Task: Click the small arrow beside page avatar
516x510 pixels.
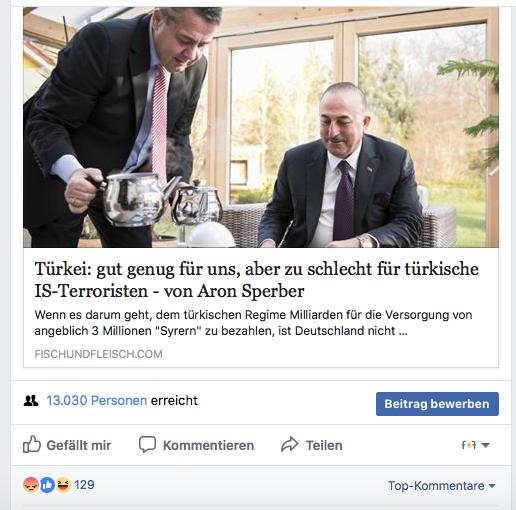Action: coord(486,445)
